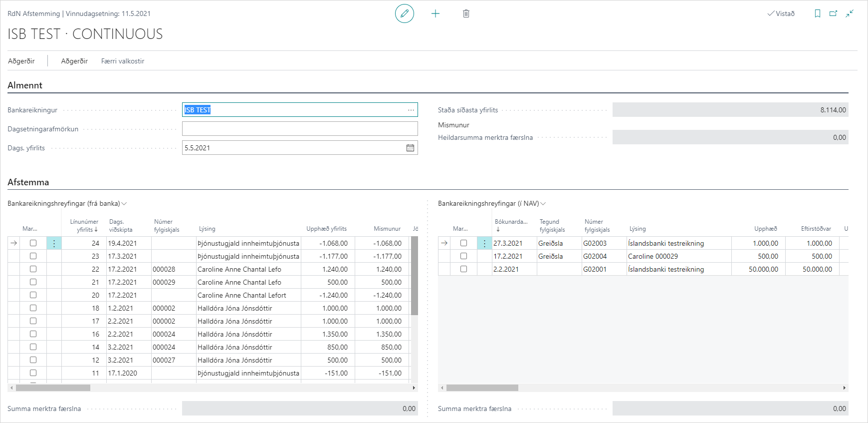Open the second Aðgerðir menu
868x423 pixels.
tap(74, 61)
